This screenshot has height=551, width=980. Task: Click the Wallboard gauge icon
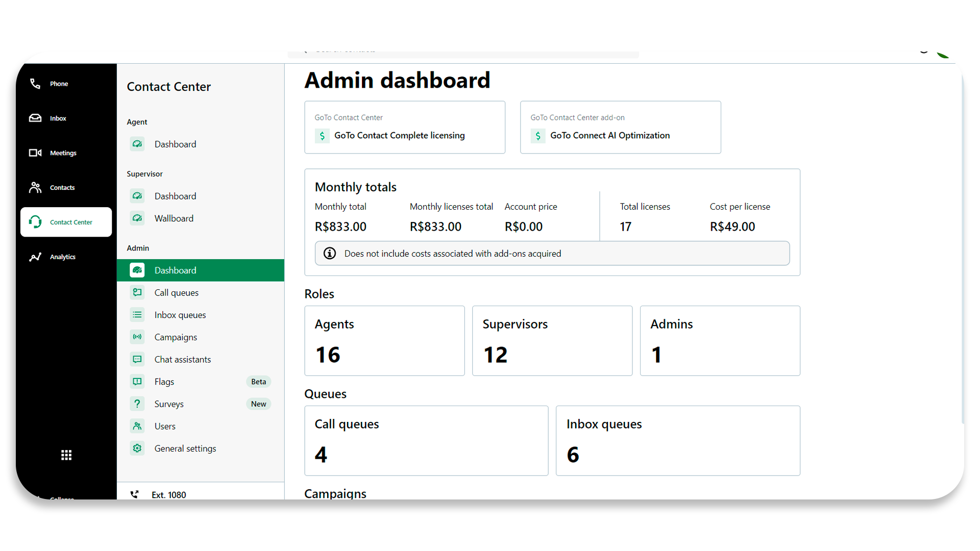[137, 218]
